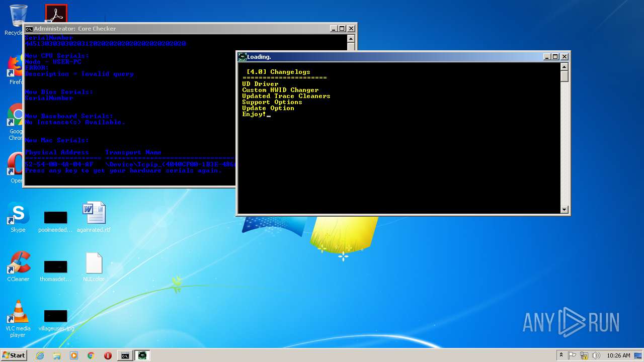Click 'Press any key to get your hardware serials again.'
The image size is (644, 362).
pos(123,170)
